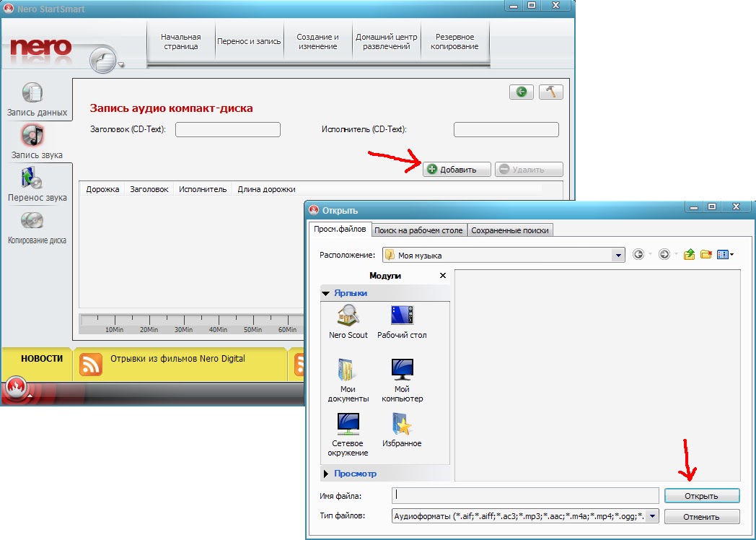Open the back-history dropdown arrow
This screenshot has width=756, height=540.
(650, 254)
